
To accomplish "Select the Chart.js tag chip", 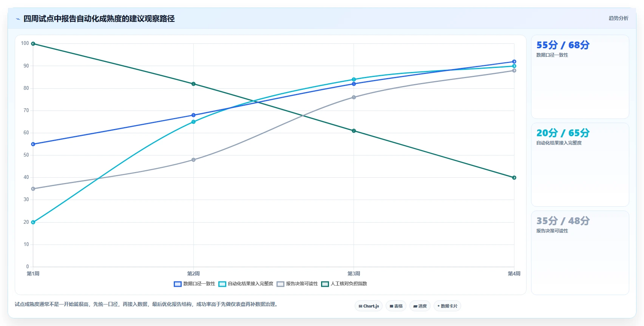I will pyautogui.click(x=369, y=306).
